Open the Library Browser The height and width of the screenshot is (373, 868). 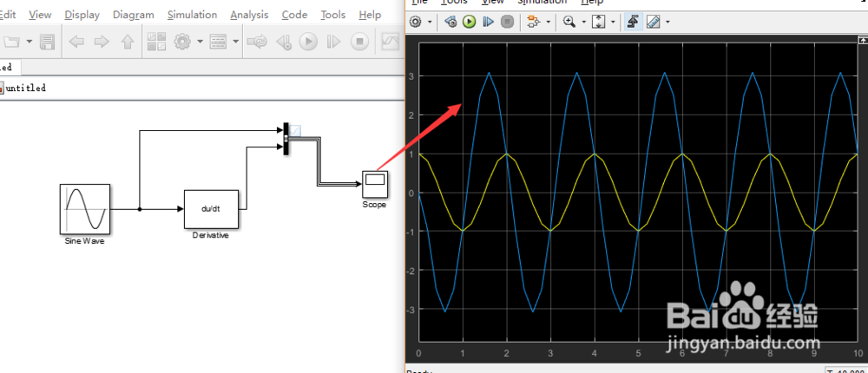pyautogui.click(x=156, y=42)
